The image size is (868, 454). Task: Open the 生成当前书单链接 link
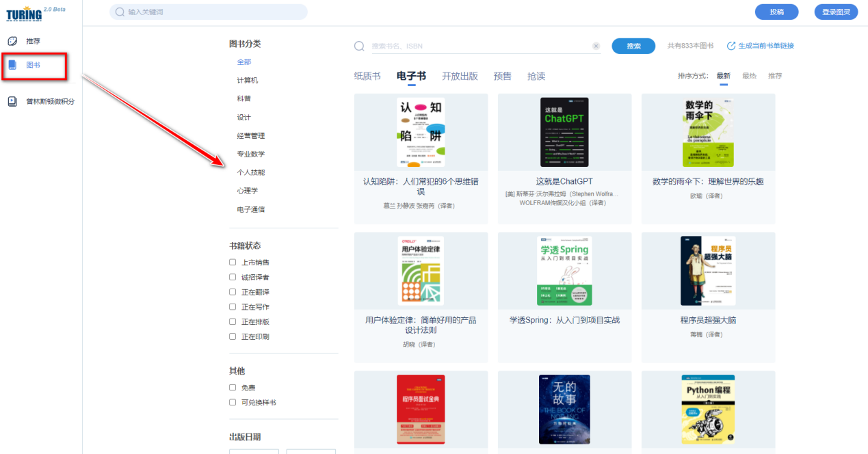[x=765, y=46]
